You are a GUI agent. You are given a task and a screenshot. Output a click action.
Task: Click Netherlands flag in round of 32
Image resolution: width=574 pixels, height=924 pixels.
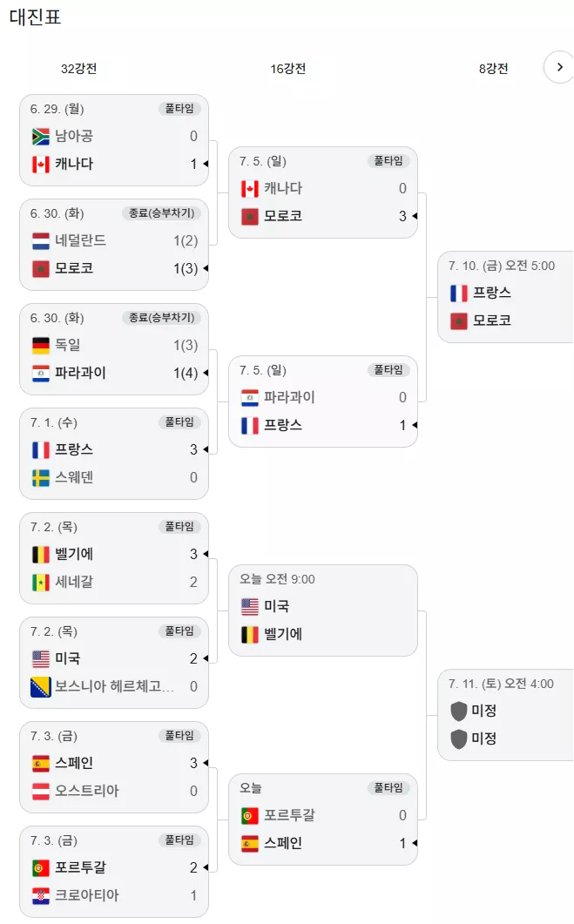click(x=41, y=241)
